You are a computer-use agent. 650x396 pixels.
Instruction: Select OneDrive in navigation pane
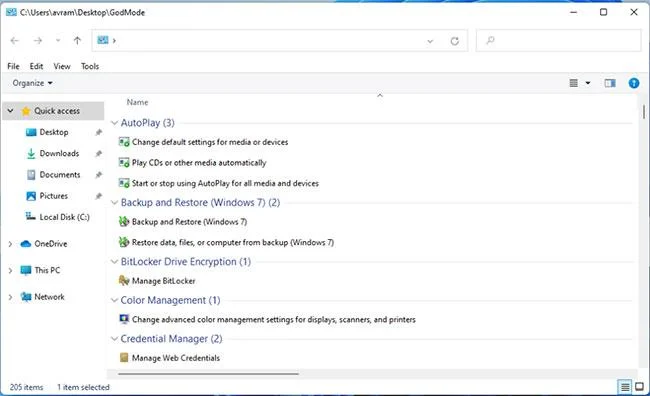pyautogui.click(x=51, y=244)
